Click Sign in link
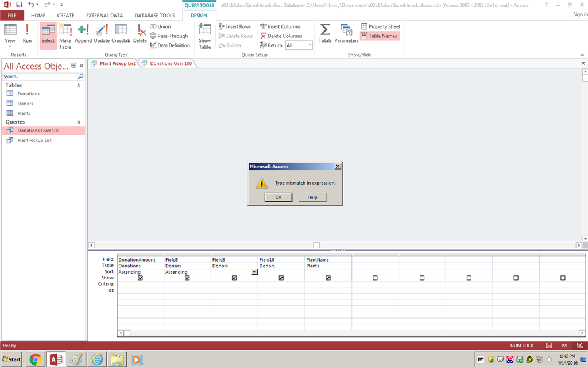 [580, 14]
